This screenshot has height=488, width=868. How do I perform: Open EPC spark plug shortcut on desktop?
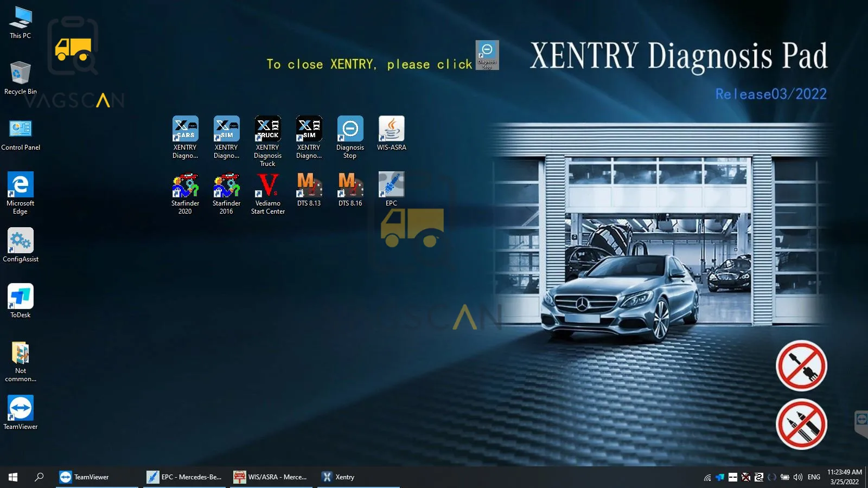(x=391, y=189)
